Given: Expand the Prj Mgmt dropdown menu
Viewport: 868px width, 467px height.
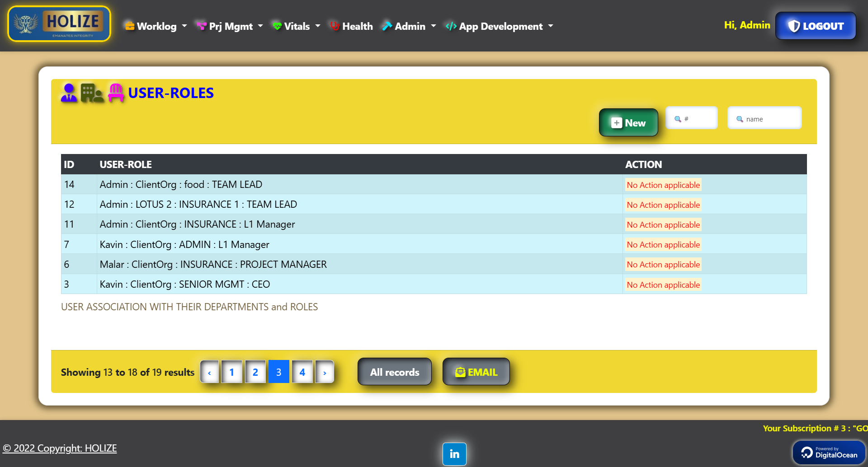Looking at the screenshot, I should (x=230, y=26).
